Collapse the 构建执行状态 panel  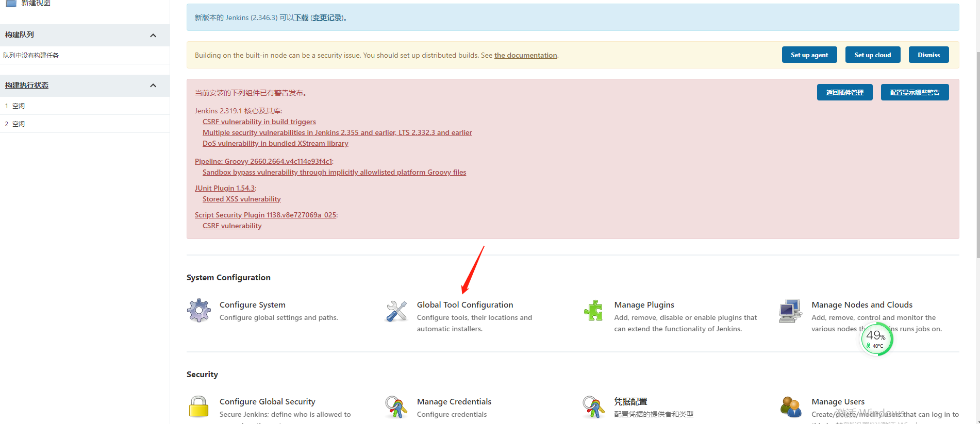(153, 86)
